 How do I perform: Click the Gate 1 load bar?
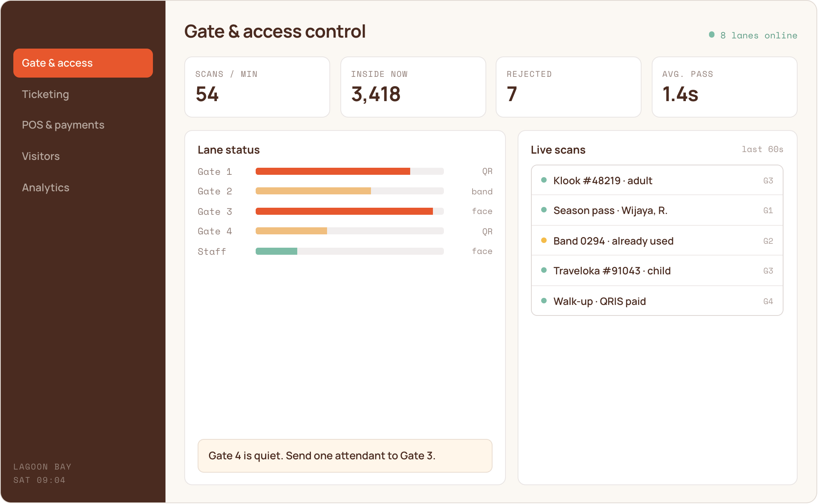click(350, 171)
